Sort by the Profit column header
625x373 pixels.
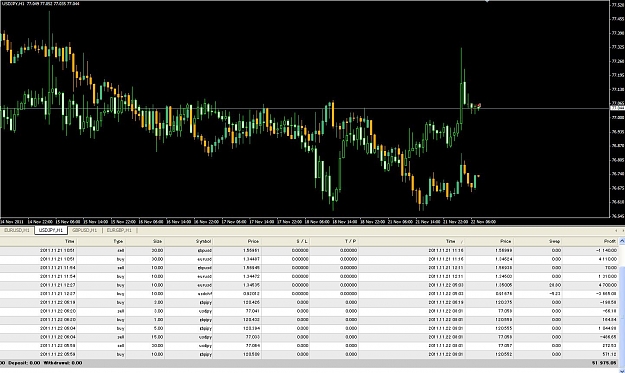609,241
